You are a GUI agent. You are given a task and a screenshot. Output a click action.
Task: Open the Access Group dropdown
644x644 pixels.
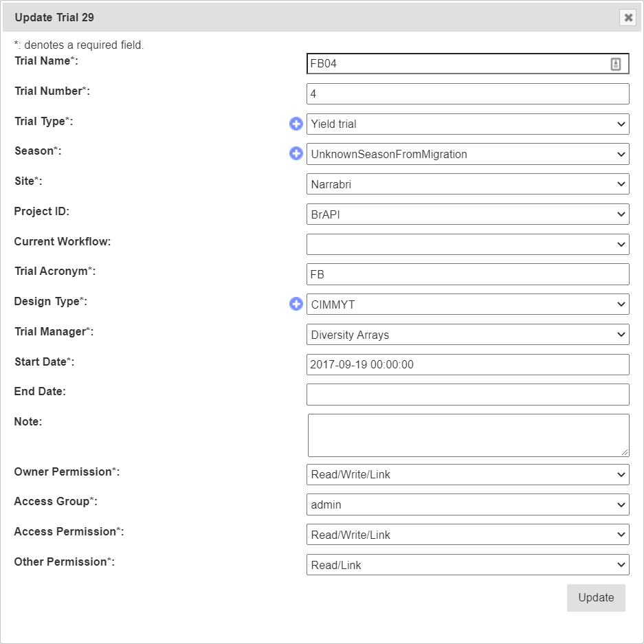tap(467, 504)
